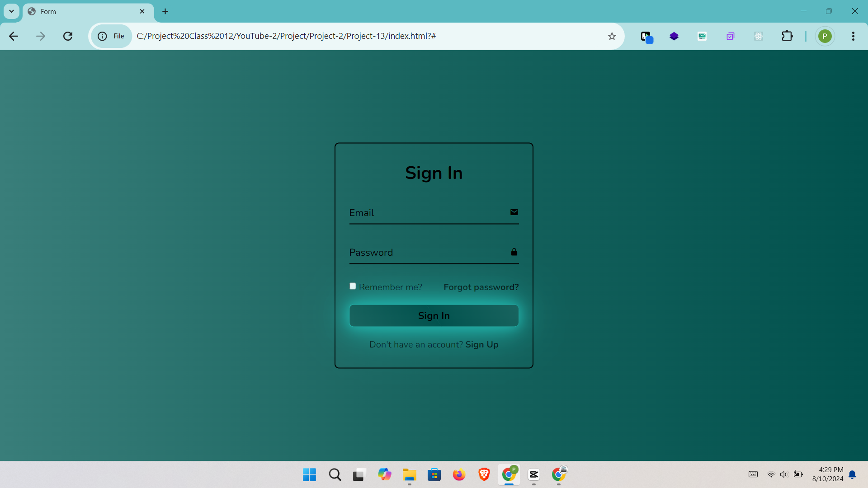Open the browser Extensions puzzle icon
868x488 pixels.
787,36
